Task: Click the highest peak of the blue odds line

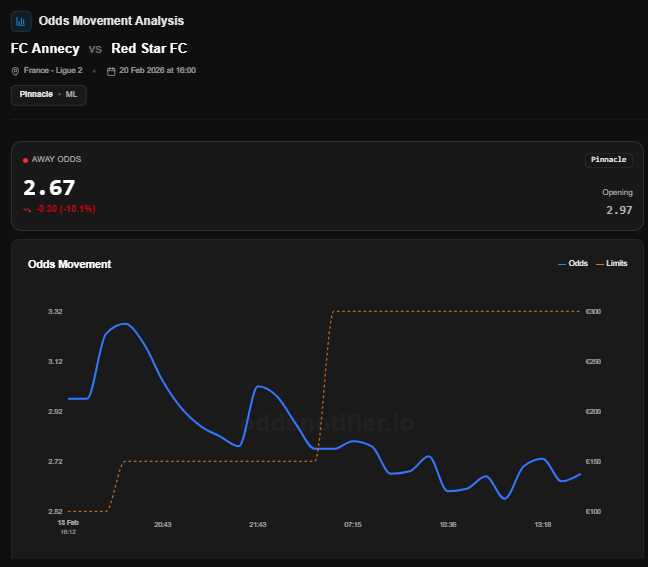Action: click(x=125, y=324)
